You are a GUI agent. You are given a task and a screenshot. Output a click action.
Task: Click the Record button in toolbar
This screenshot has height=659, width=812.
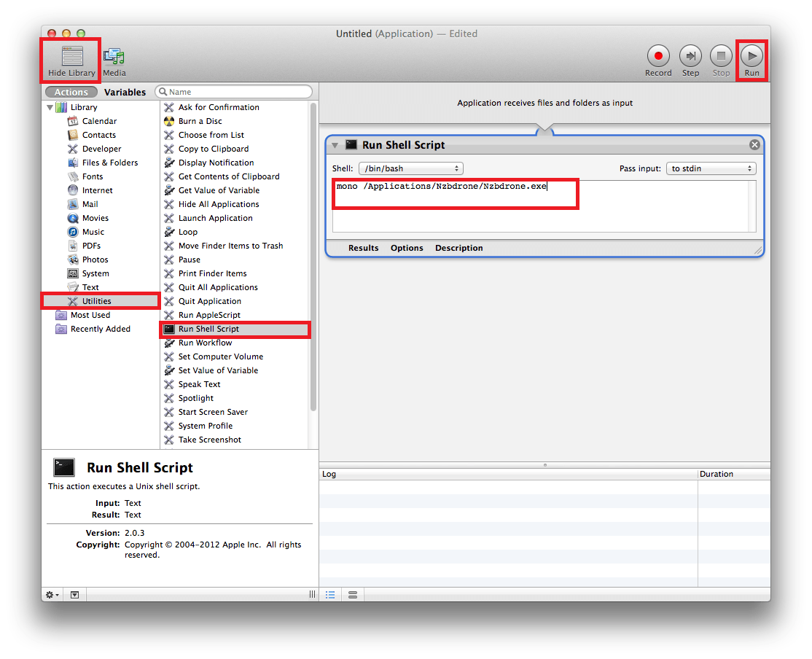pyautogui.click(x=658, y=56)
